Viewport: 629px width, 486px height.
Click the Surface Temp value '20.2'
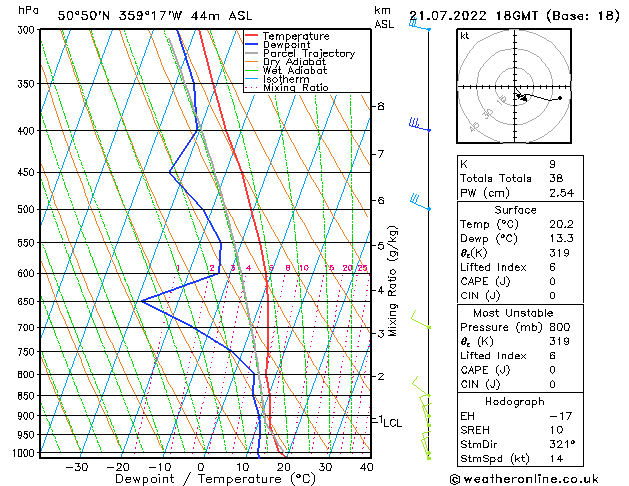[x=561, y=224]
